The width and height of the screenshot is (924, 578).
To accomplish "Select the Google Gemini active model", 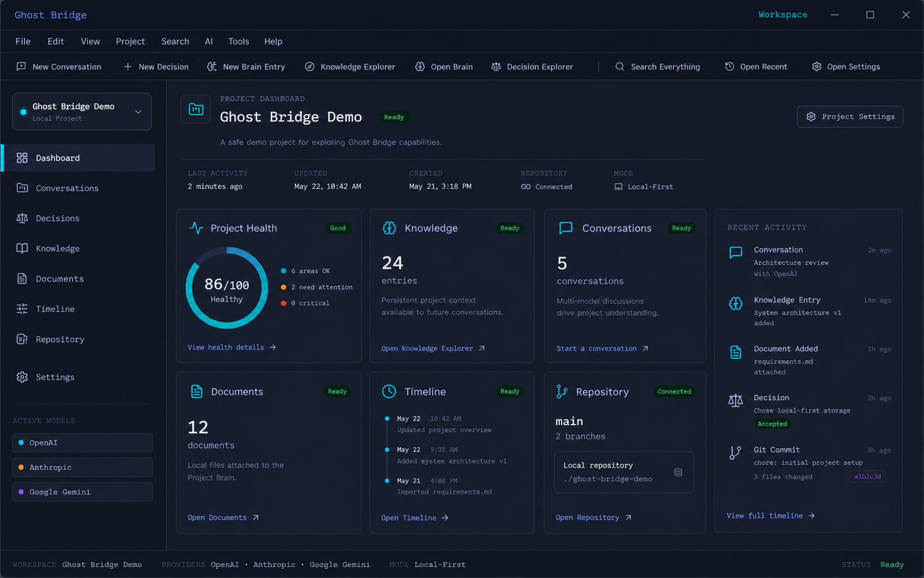I will tap(82, 492).
